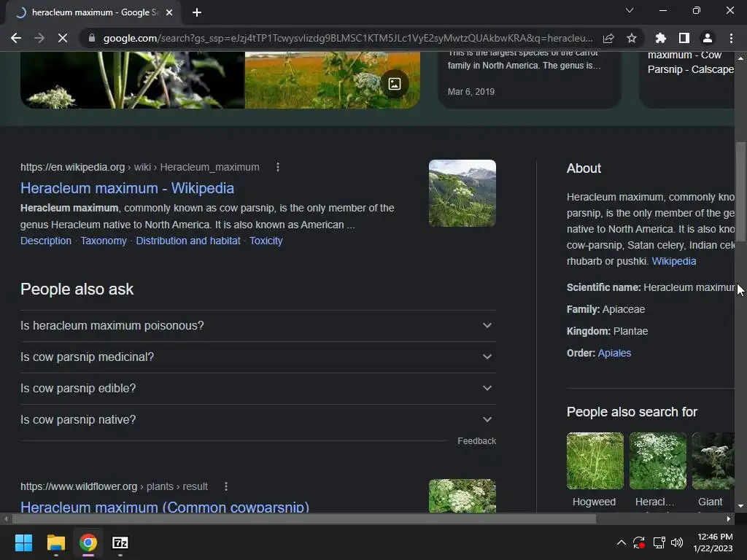Image resolution: width=747 pixels, height=560 pixels.
Task: Share this page from the address bar
Action: tap(608, 38)
